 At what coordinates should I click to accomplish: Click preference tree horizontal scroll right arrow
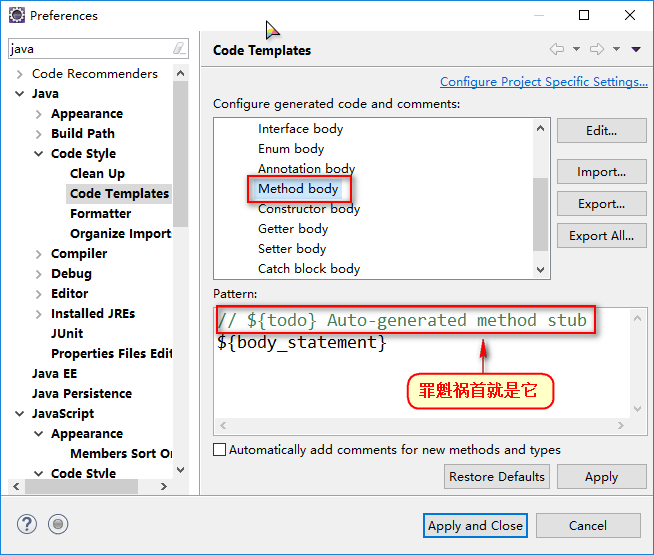164,486
